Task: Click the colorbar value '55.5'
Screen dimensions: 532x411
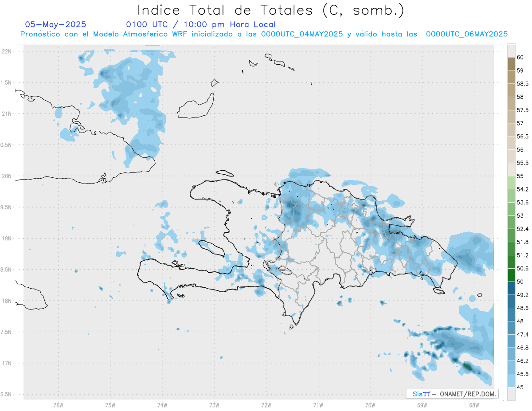Action: coord(523,163)
